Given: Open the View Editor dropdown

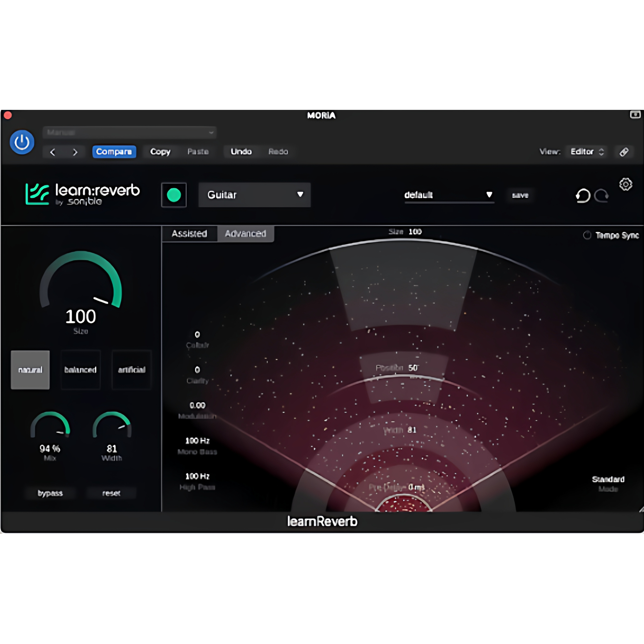Looking at the screenshot, I should pos(587,152).
